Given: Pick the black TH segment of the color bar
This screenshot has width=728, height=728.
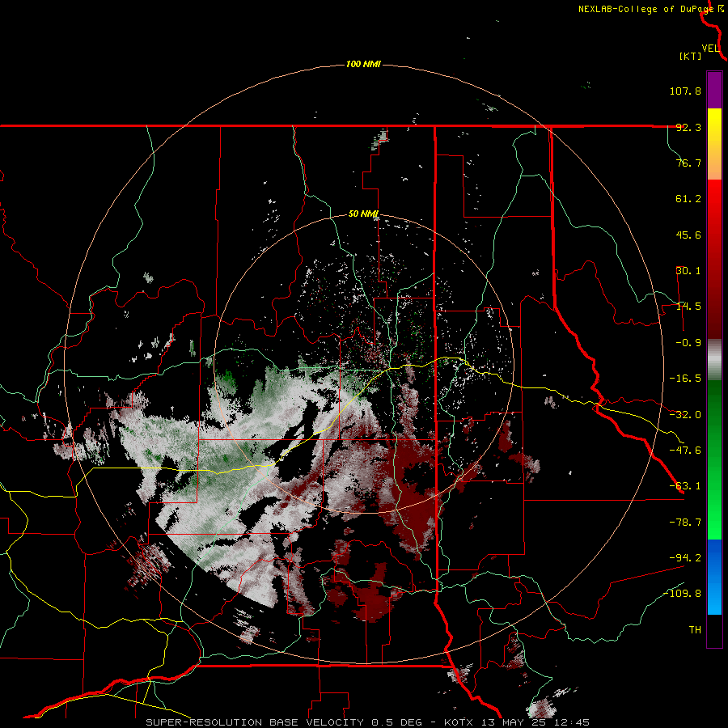Looking at the screenshot, I should (714, 631).
